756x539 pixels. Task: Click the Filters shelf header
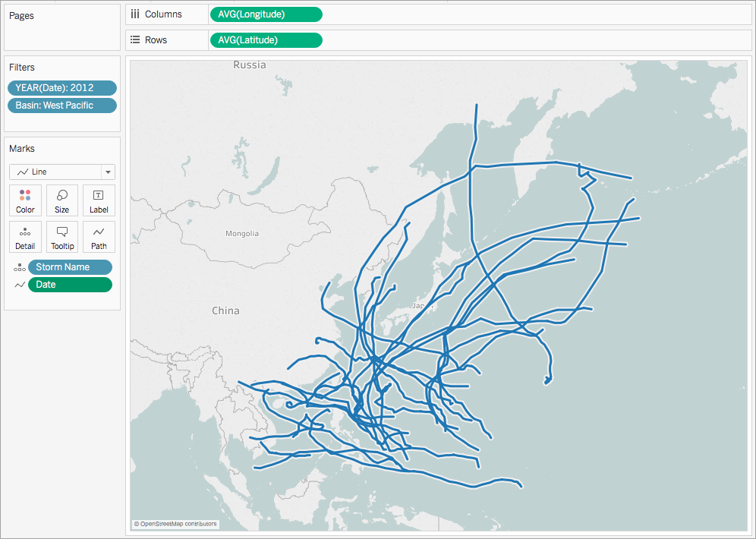(22, 67)
